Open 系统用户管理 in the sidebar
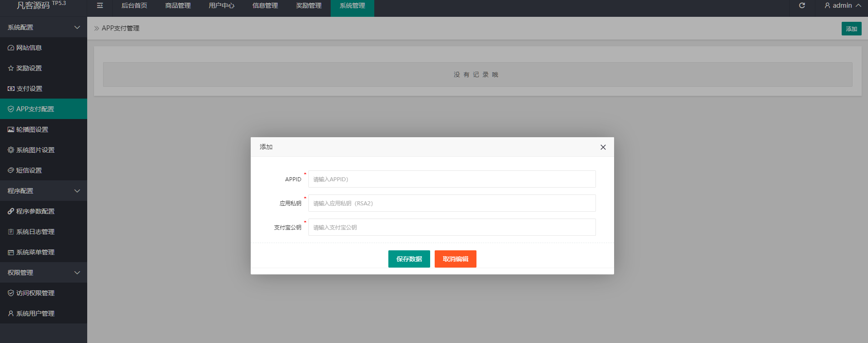 tap(44, 313)
